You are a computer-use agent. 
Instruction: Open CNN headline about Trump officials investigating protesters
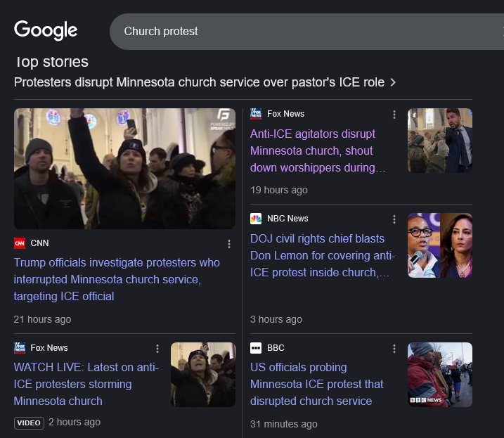(117, 279)
